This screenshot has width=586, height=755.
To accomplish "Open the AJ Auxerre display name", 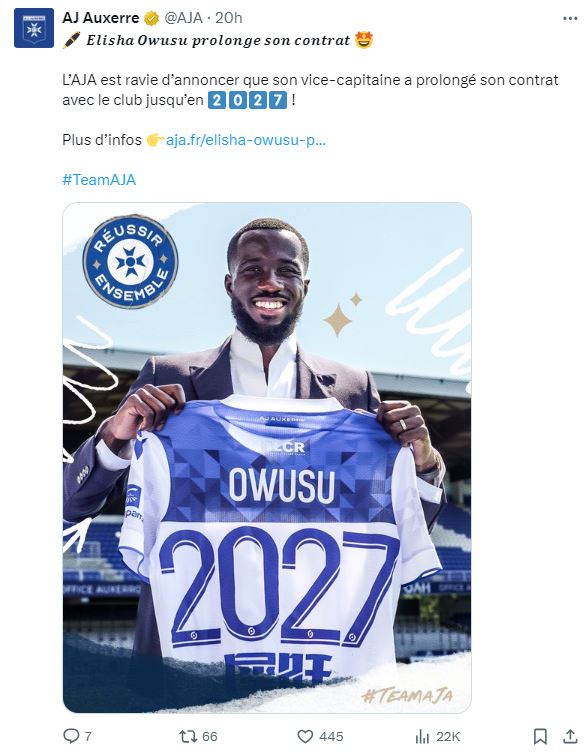I will (x=101, y=18).
